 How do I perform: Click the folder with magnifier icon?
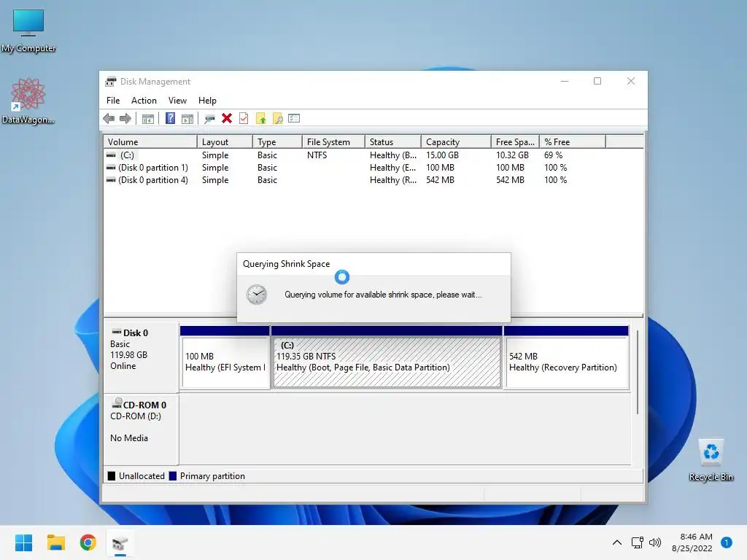278,119
